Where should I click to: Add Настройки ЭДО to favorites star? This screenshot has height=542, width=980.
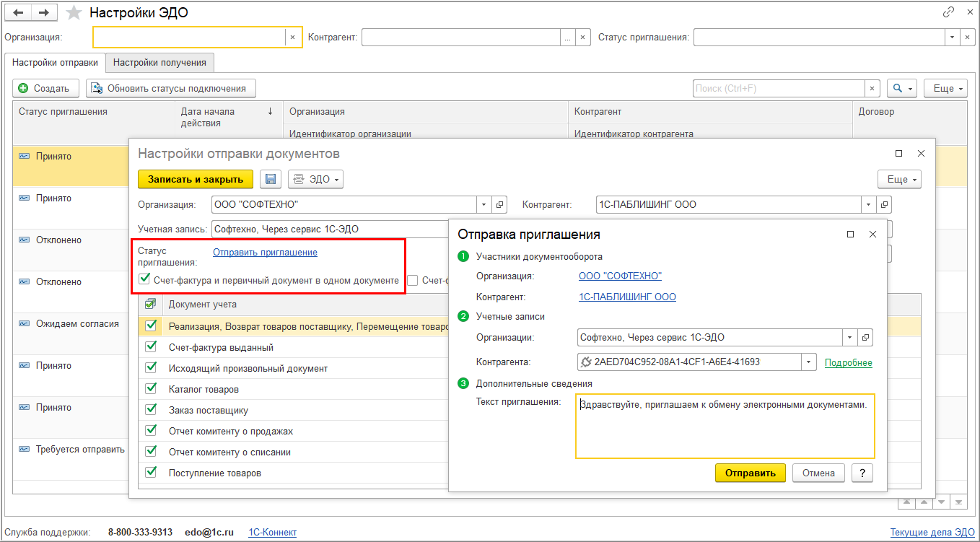click(x=74, y=13)
